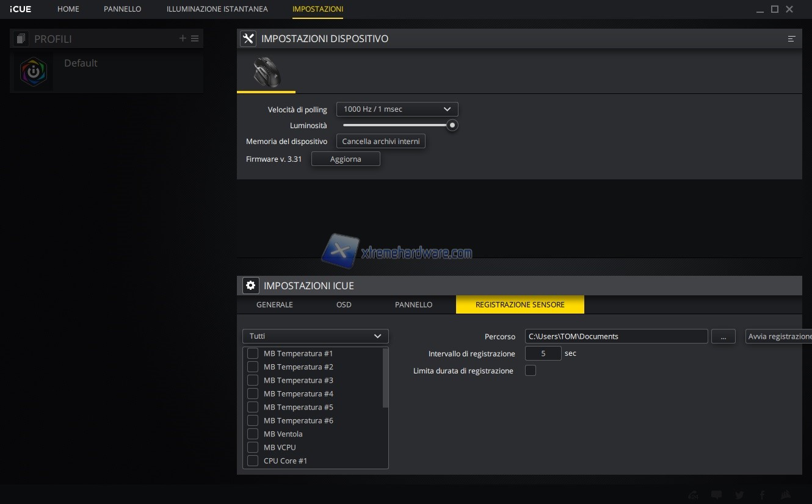Viewport: 812px width, 504px height.
Task: Open the Velocità di polling dropdown
Action: pos(397,109)
